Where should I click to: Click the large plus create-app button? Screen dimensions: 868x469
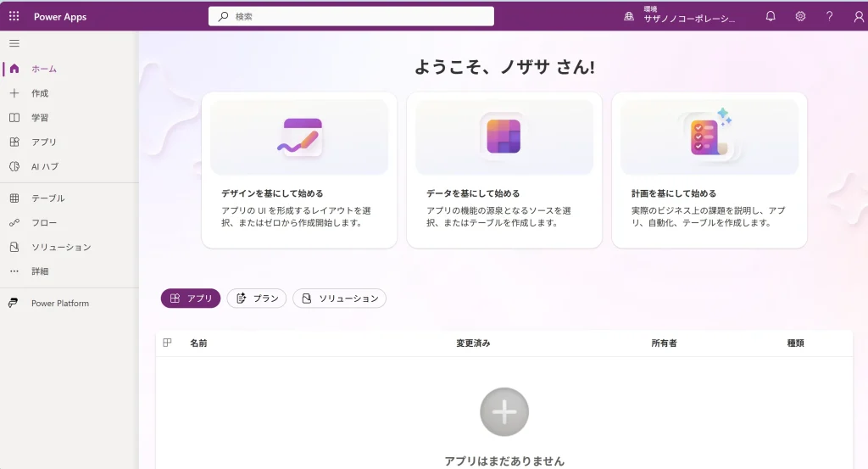[504, 412]
